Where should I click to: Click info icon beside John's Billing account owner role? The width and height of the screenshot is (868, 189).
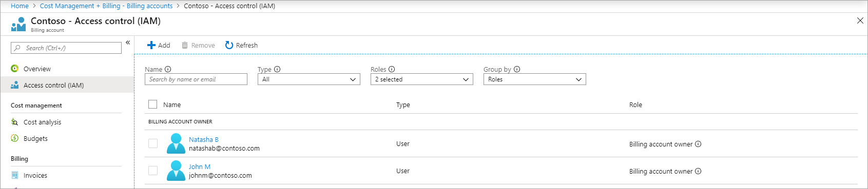(698, 171)
